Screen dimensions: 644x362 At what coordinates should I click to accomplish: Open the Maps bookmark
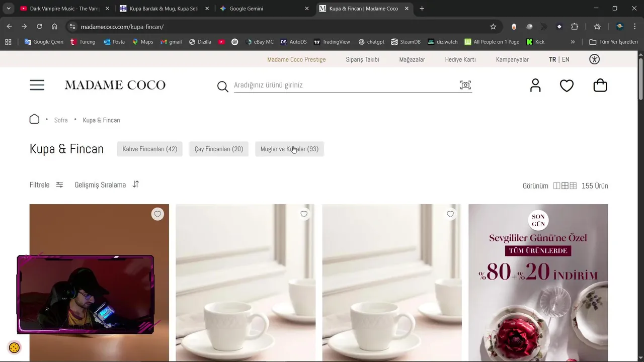click(x=142, y=42)
